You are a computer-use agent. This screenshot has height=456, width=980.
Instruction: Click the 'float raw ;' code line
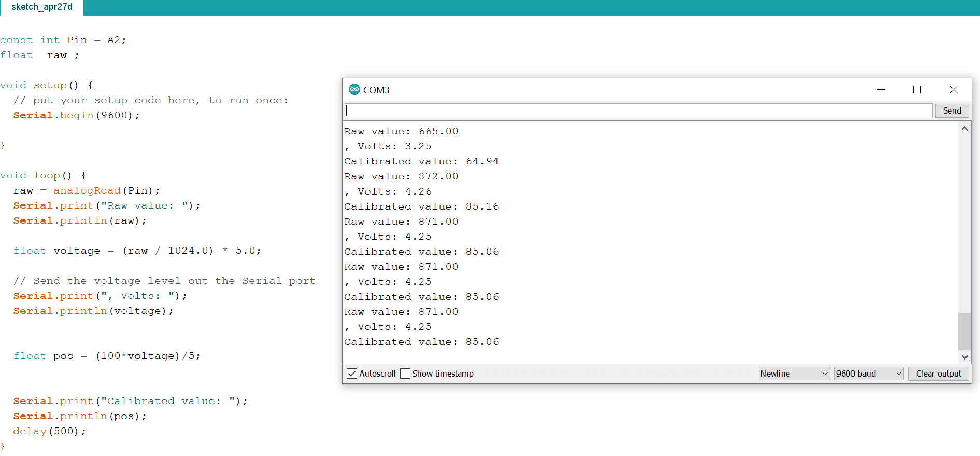point(40,55)
